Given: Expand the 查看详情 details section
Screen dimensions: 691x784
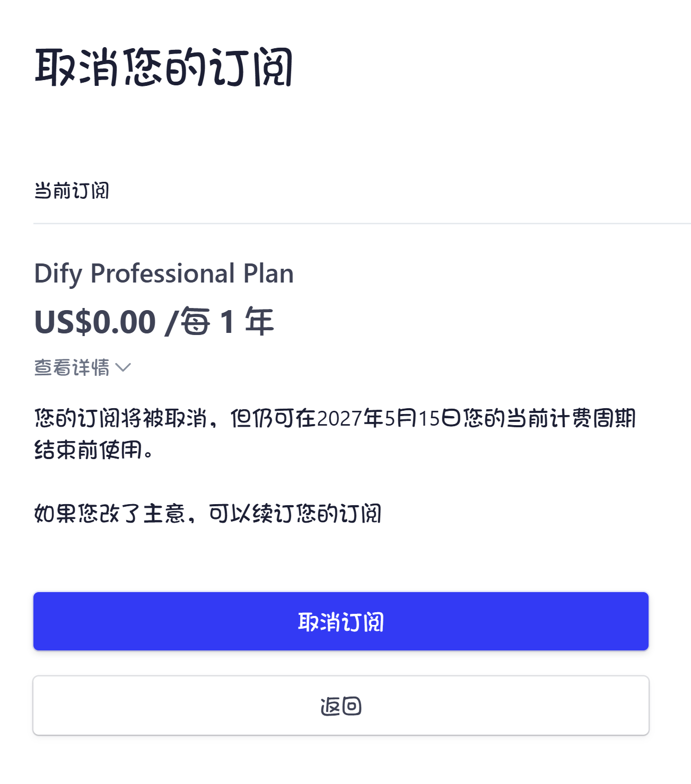Looking at the screenshot, I should [x=72, y=367].
